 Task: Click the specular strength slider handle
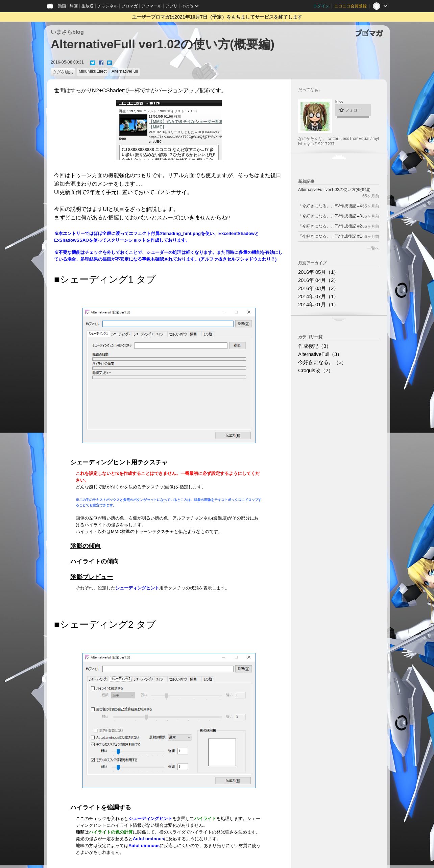coord(118,752)
